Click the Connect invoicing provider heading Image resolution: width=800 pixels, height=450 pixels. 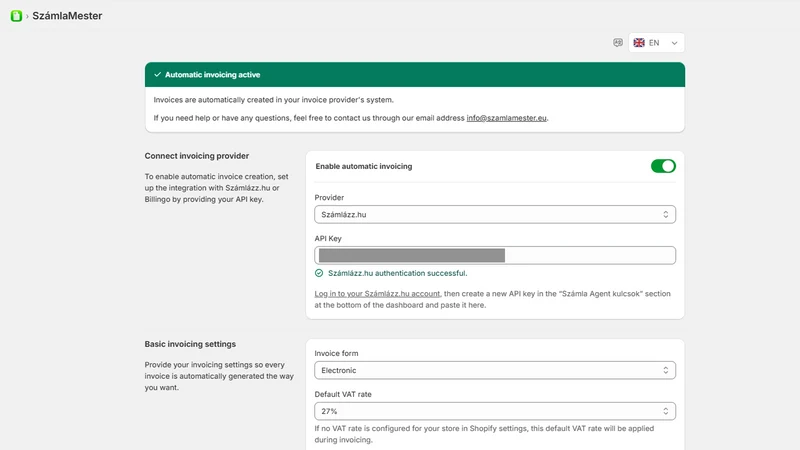pyautogui.click(x=196, y=156)
